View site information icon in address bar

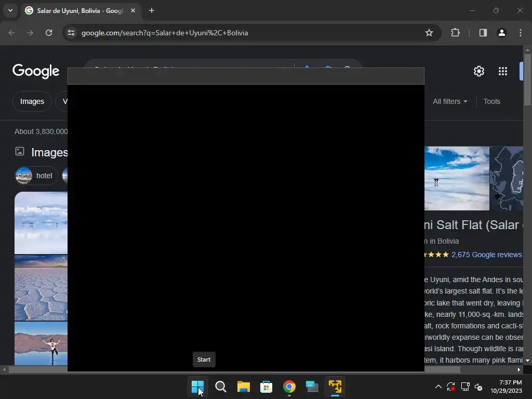coord(71,33)
